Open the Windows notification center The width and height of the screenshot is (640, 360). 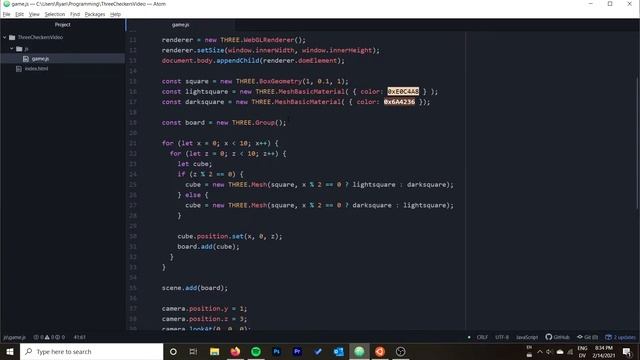[x=627, y=351]
